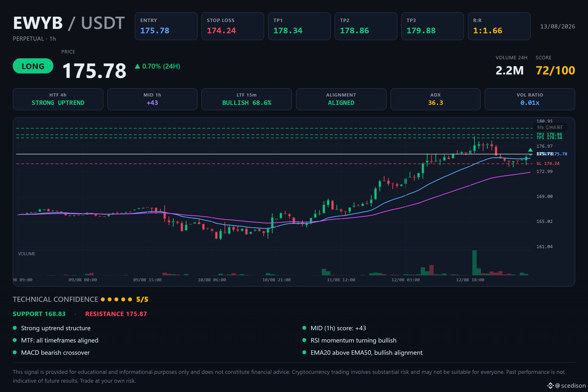This screenshot has width=588, height=392.
Task: Select the VOL RATIO 0.01x tile
Action: [530, 99]
